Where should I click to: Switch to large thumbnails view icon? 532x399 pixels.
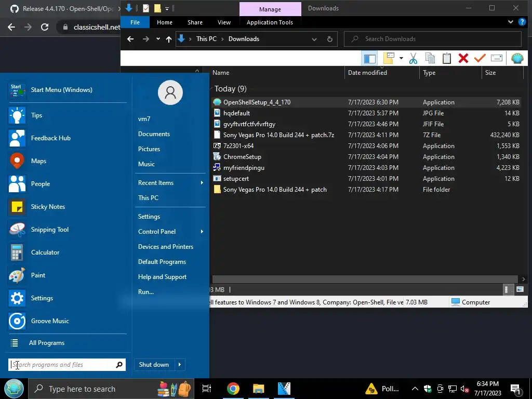click(520, 289)
